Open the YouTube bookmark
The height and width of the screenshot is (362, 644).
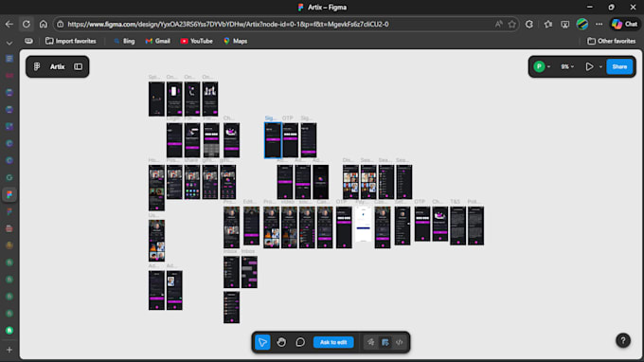(x=196, y=41)
